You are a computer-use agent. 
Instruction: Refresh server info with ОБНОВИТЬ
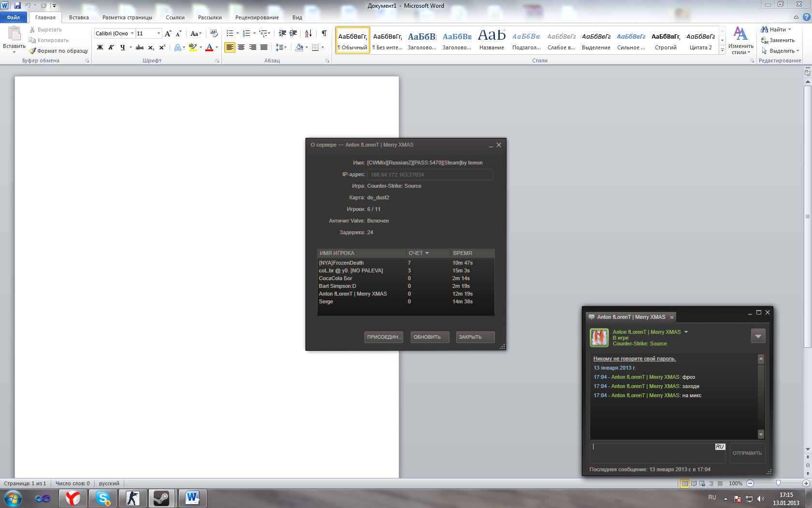point(430,337)
